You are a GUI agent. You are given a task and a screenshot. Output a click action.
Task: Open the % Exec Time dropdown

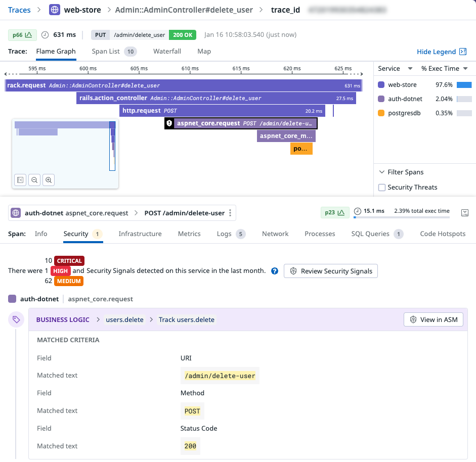[465, 69]
